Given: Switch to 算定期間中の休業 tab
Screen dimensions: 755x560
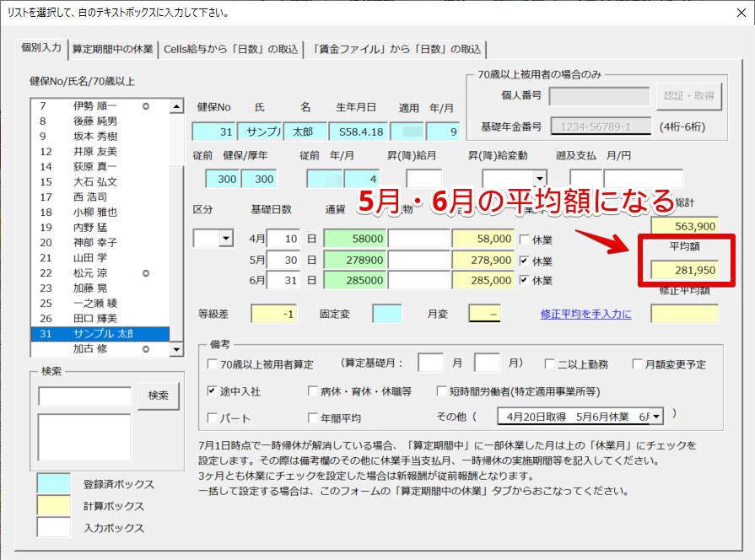Looking at the screenshot, I should [x=113, y=49].
